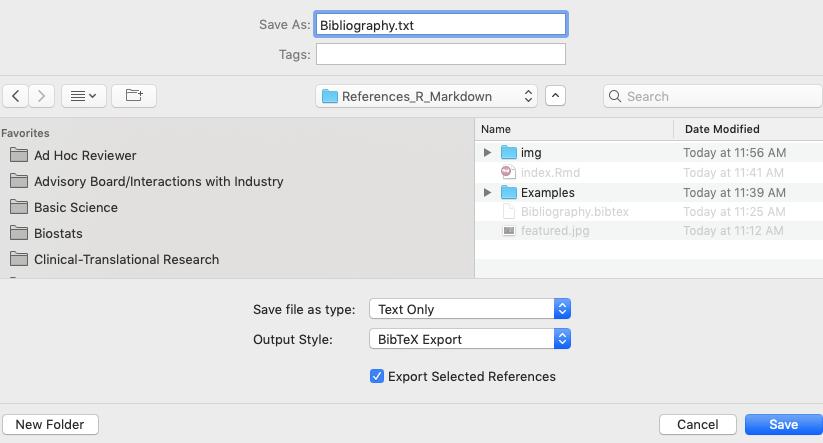The image size is (823, 443).
Task: Open the list view options button
Action: (84, 96)
